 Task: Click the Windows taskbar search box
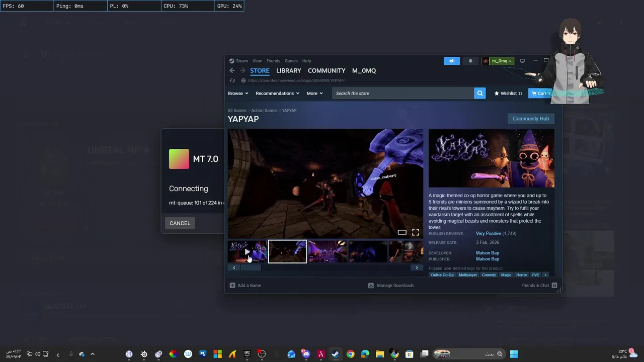[469, 354]
